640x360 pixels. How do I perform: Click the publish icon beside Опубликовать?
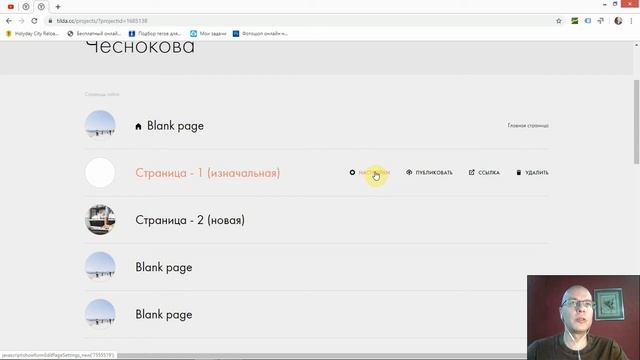coord(409,172)
